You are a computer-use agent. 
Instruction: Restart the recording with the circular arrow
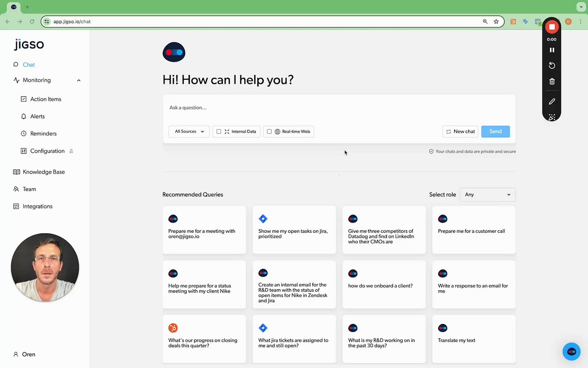click(552, 65)
